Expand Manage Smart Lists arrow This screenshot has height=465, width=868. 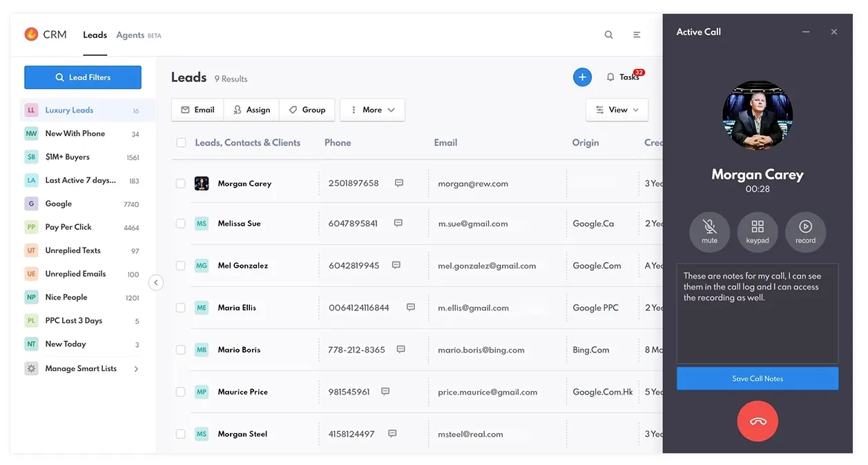[136, 369]
